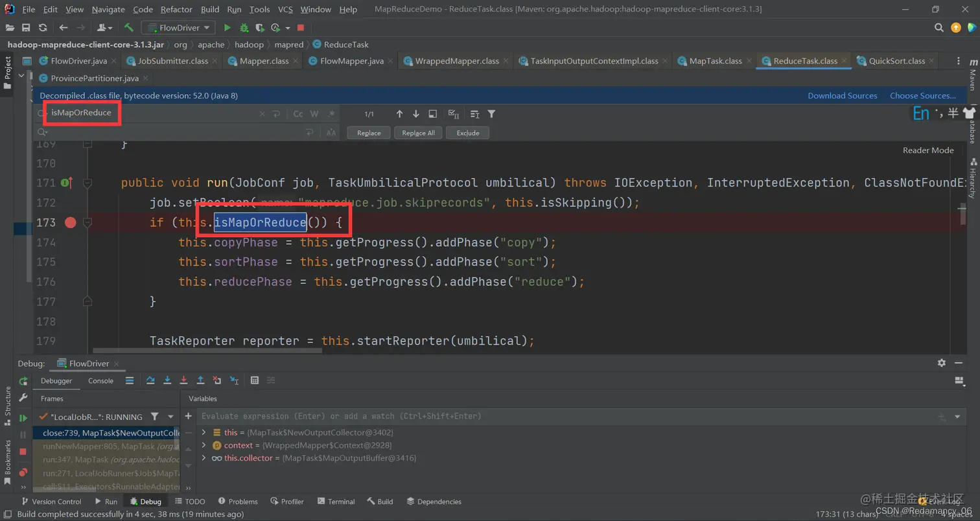The image size is (980, 521).
Task: Click the Replace All button
Action: (418, 133)
